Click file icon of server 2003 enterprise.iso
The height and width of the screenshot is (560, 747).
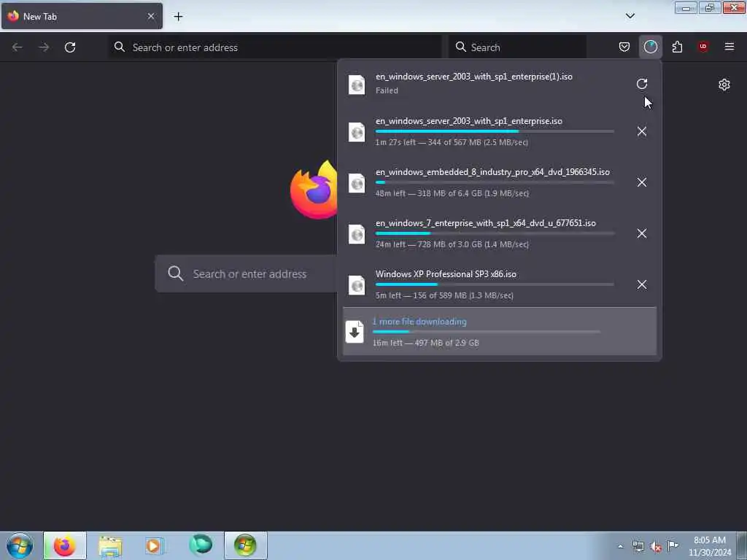click(x=356, y=133)
